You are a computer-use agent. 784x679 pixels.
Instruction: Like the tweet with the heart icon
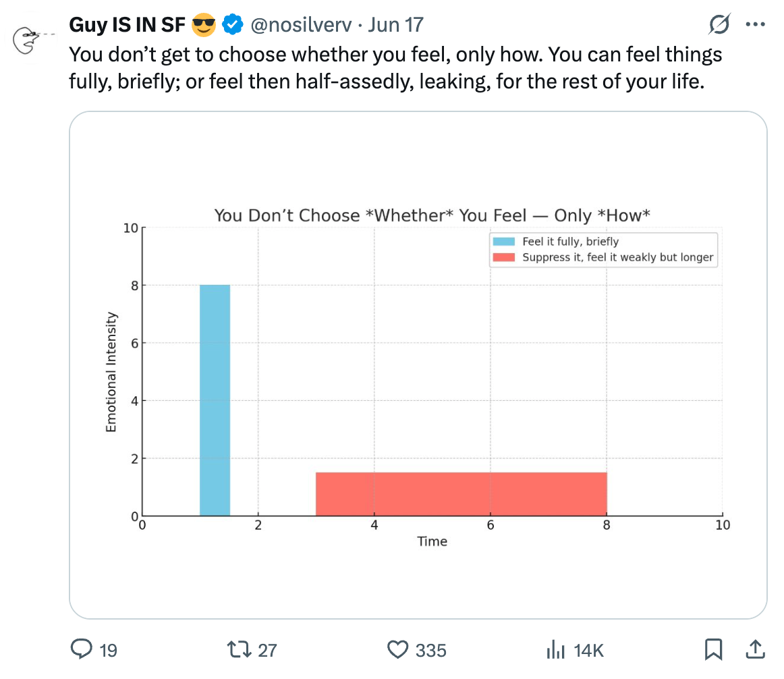tap(398, 649)
